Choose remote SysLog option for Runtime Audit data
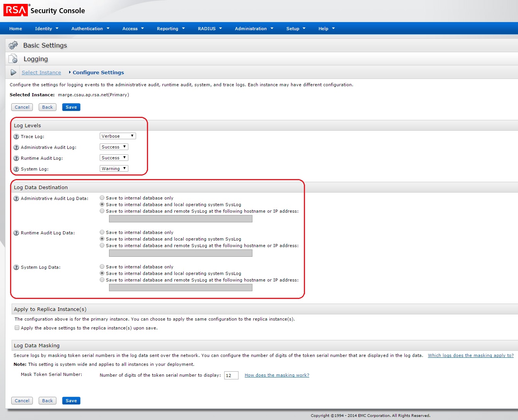Screen dimensions: 518x420 tap(102, 245)
